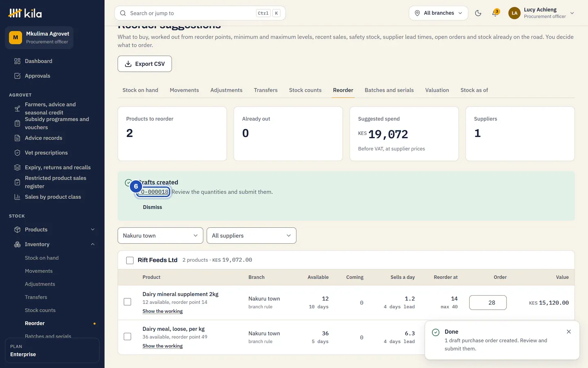588x368 pixels.
Task: Open Transfers in Inventory submenu
Action: [x=36, y=297]
